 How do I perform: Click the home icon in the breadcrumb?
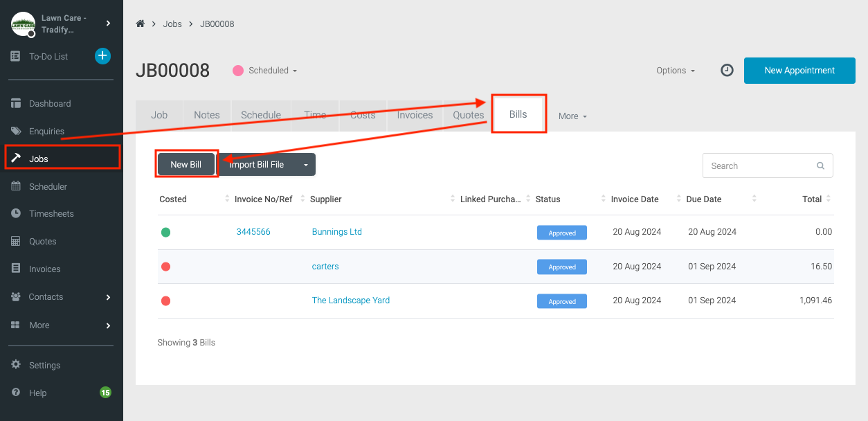tap(141, 23)
